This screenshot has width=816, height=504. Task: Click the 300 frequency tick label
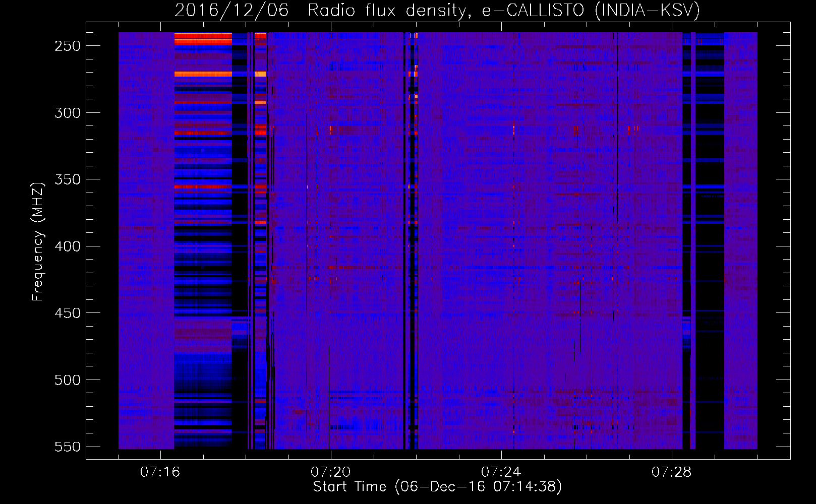pos(68,113)
